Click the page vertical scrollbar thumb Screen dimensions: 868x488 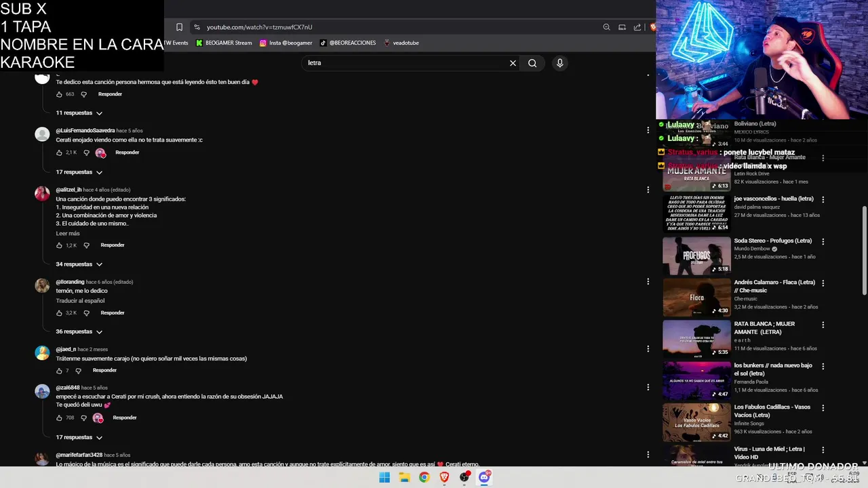pyautogui.click(x=864, y=251)
